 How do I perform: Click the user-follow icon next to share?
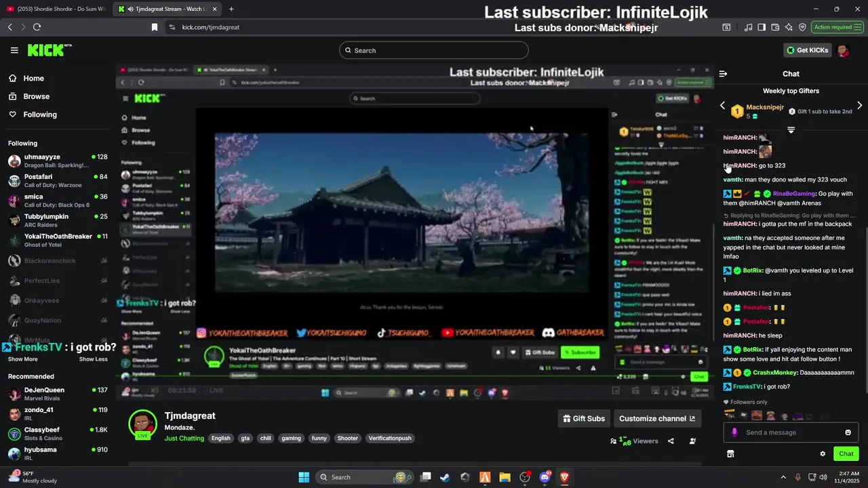692,441
